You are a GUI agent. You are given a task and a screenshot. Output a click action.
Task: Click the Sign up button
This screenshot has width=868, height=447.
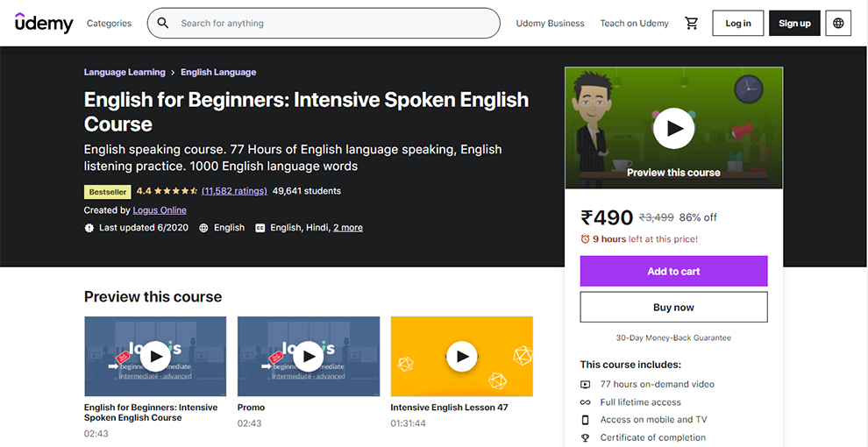point(794,24)
